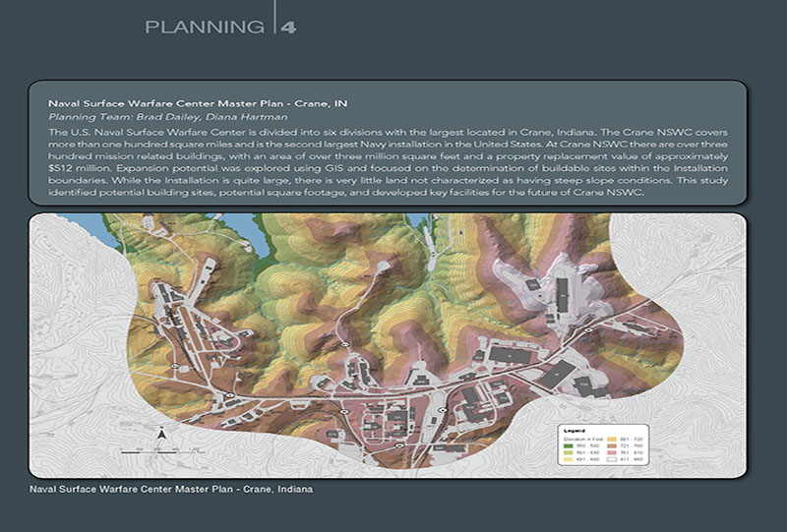Click the orange-yellow elevation swatch in legend
The image size is (787, 532).
pyautogui.click(x=612, y=440)
